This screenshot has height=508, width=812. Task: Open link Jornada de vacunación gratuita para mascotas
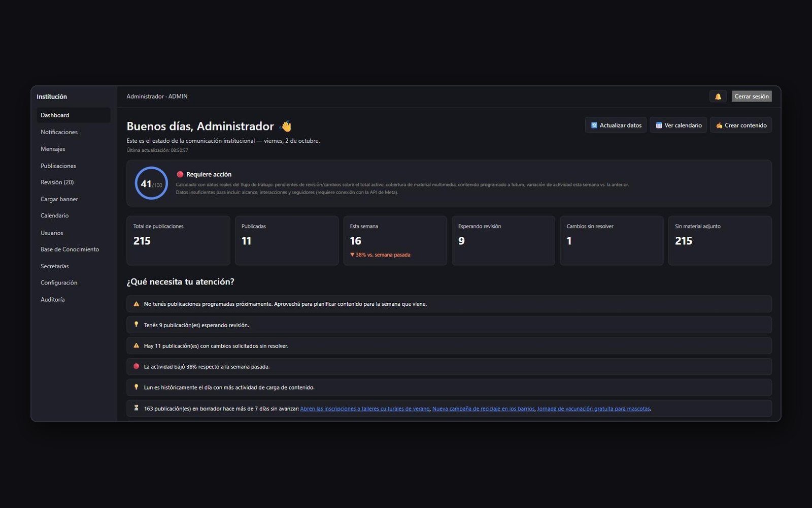coord(593,408)
